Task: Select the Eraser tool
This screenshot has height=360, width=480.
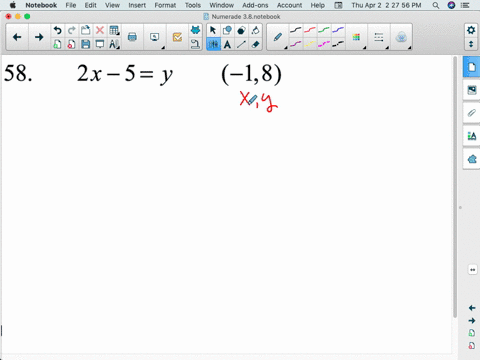Action: (x=255, y=44)
